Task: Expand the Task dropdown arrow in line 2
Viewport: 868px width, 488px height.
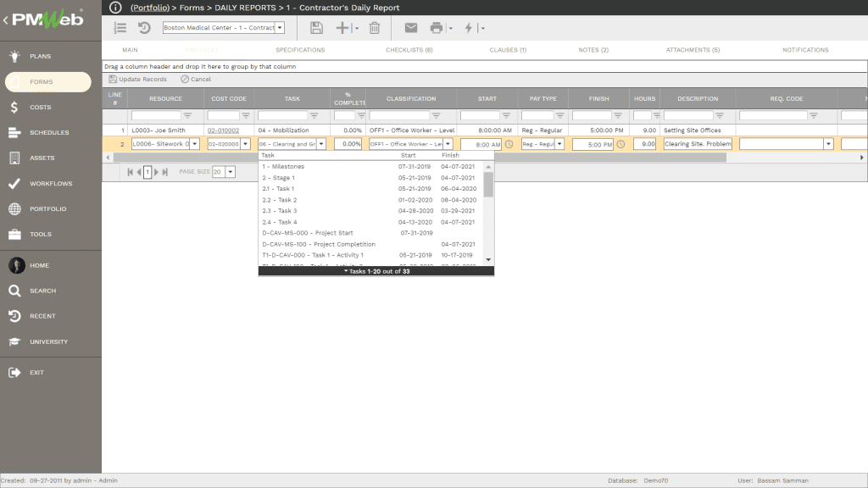Action: coord(321,144)
